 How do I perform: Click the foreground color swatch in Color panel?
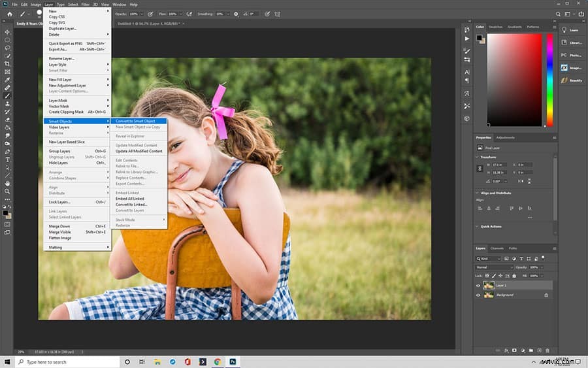[480, 37]
